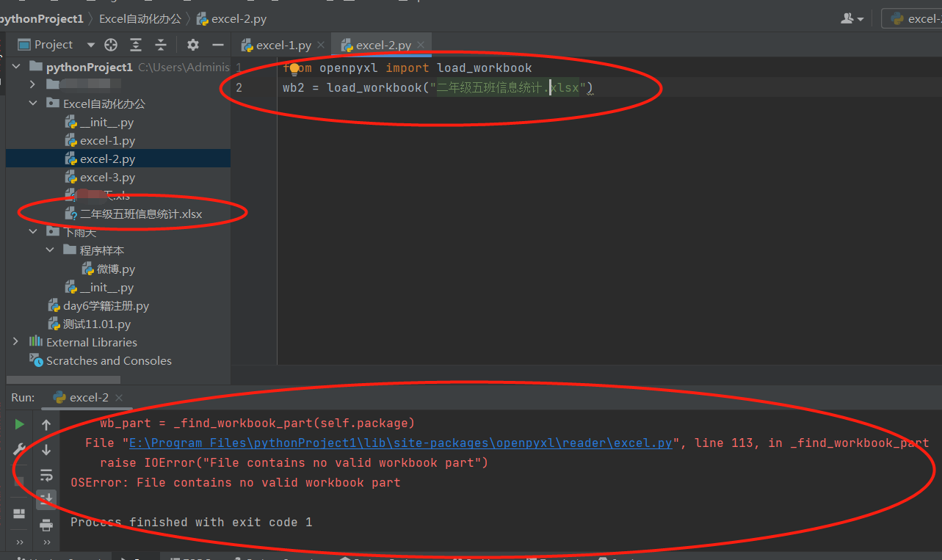Hide the Project tool window
Image resolution: width=942 pixels, height=560 pixels.
(217, 45)
